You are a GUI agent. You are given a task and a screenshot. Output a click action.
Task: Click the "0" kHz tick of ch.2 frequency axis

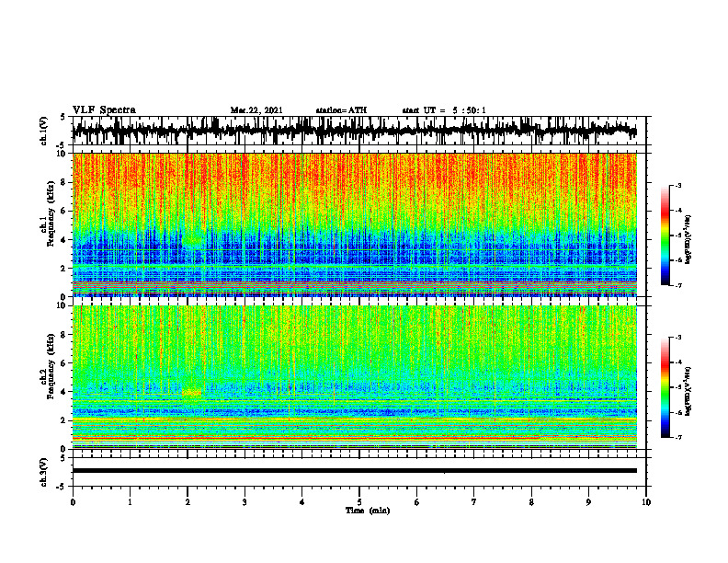click(65, 449)
